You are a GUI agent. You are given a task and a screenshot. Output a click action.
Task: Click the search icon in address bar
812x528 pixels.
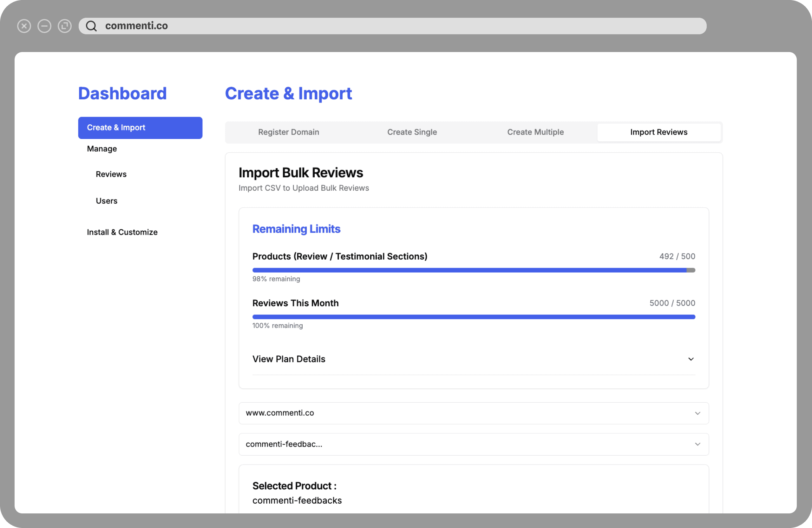coord(91,26)
